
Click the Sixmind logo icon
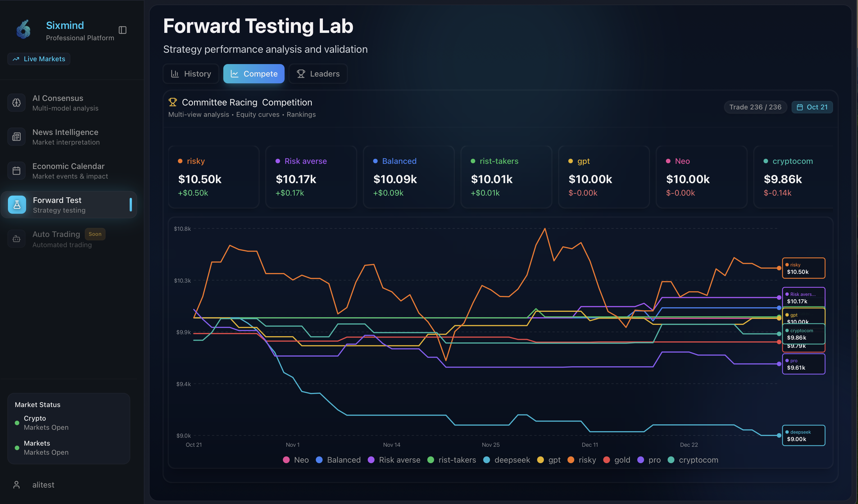[24, 29]
